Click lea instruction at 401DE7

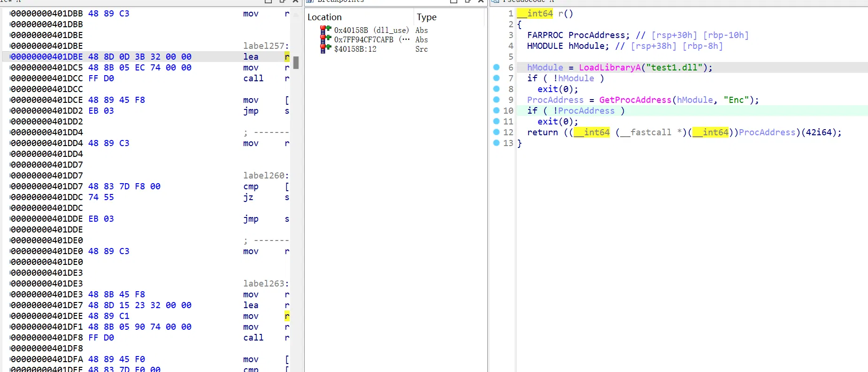(x=251, y=305)
